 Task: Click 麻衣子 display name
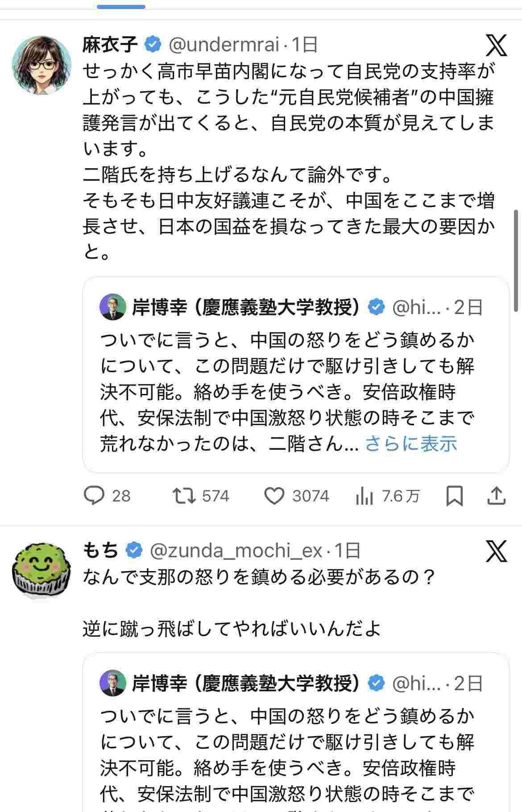pos(110,45)
